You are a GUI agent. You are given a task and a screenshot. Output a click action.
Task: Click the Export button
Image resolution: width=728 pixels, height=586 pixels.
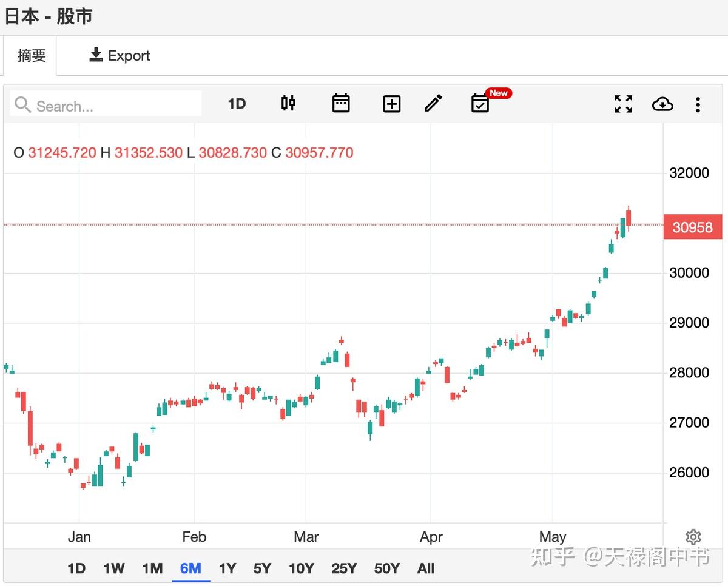coord(120,56)
